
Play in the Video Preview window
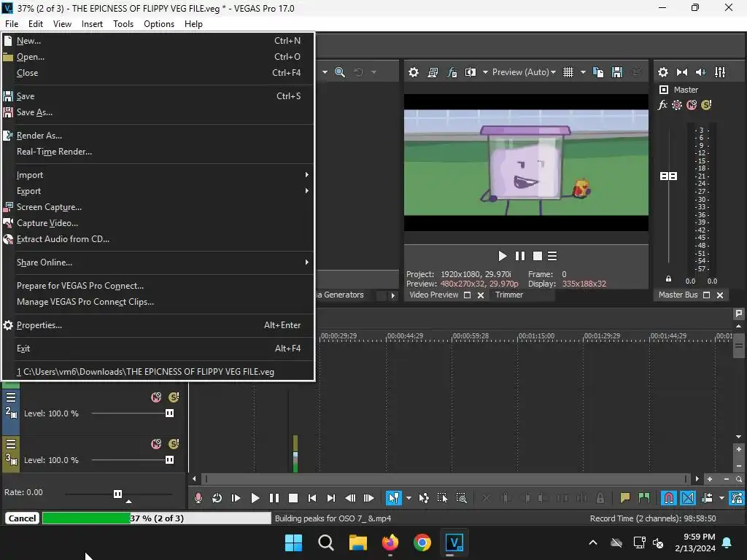502,256
